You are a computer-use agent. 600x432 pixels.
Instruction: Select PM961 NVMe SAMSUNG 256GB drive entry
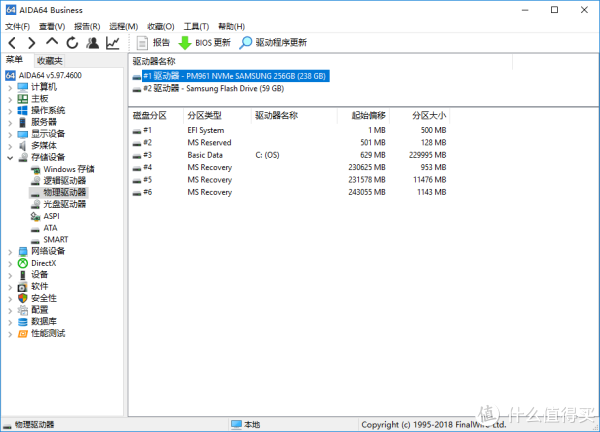(x=231, y=76)
